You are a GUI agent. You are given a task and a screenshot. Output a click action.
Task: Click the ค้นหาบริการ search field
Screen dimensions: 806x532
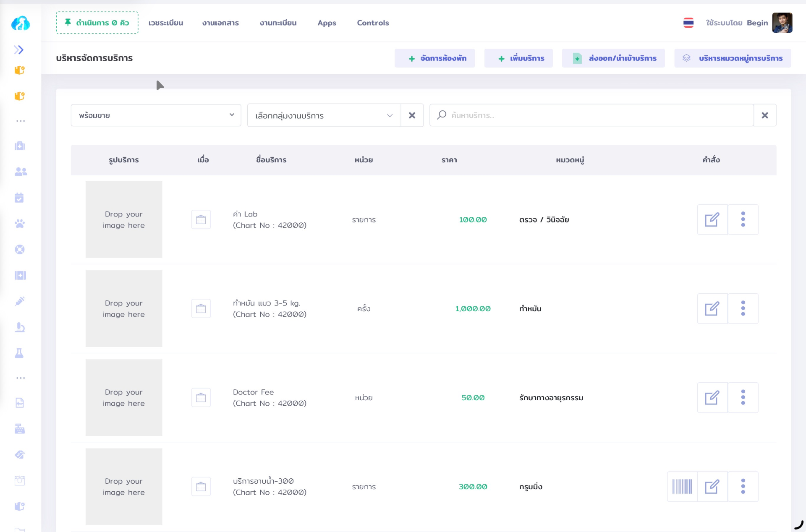(596, 115)
